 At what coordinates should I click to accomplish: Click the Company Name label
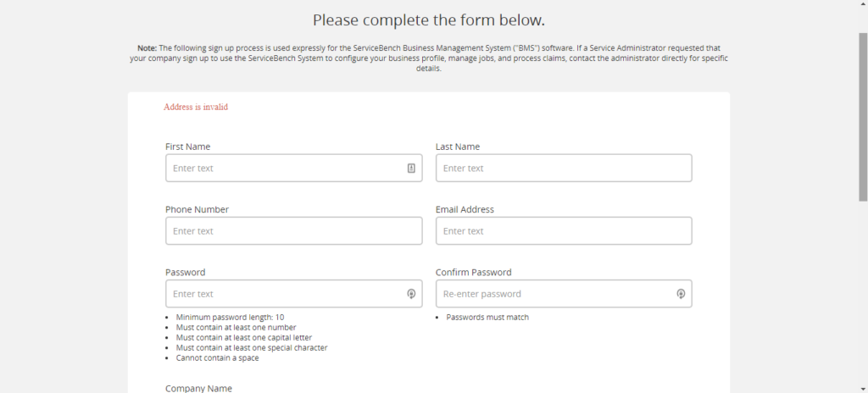pos(198,388)
